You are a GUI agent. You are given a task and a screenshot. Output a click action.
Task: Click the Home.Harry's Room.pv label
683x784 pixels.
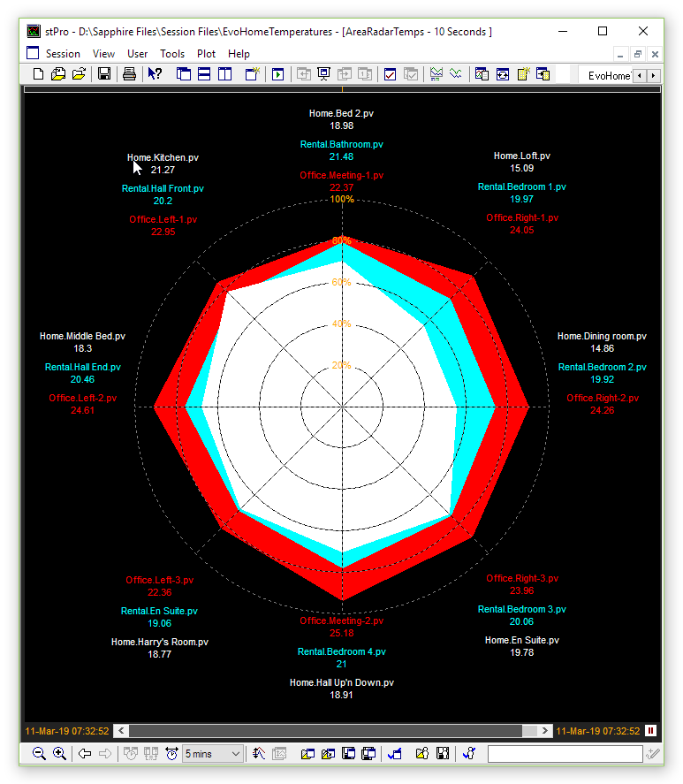(x=160, y=642)
